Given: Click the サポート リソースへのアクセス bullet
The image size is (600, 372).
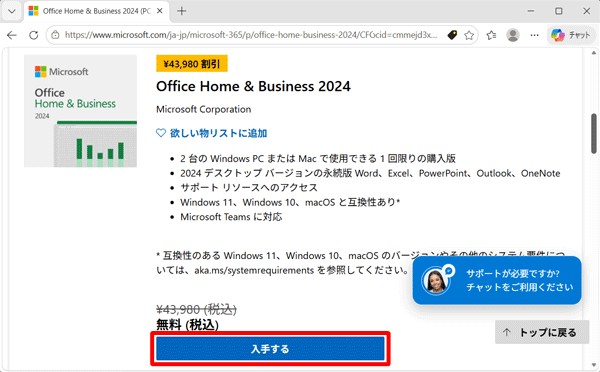Looking at the screenshot, I should click(x=249, y=188).
